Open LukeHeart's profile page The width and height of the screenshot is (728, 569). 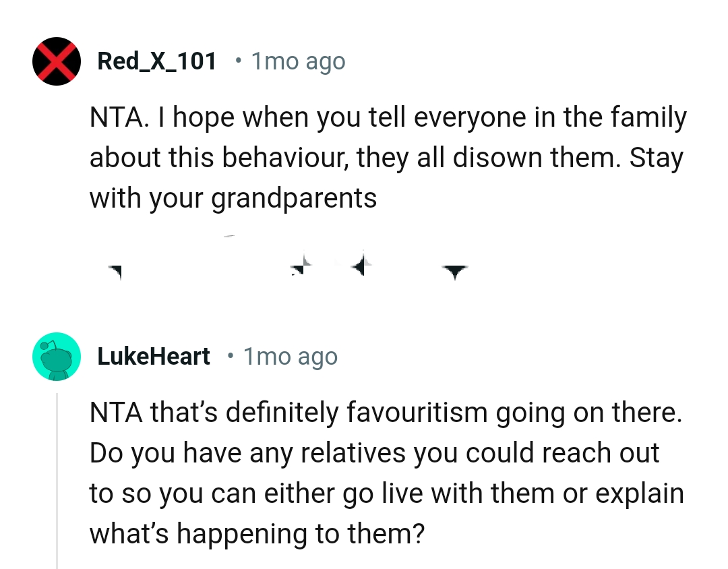tap(153, 356)
